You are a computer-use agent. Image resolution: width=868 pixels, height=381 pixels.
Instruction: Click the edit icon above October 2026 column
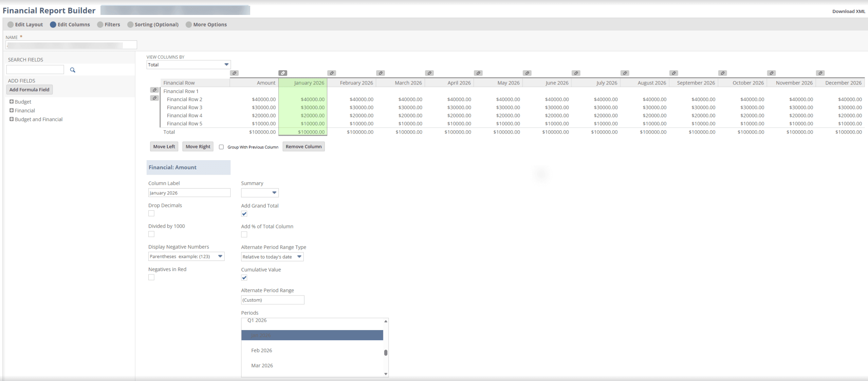pos(723,73)
